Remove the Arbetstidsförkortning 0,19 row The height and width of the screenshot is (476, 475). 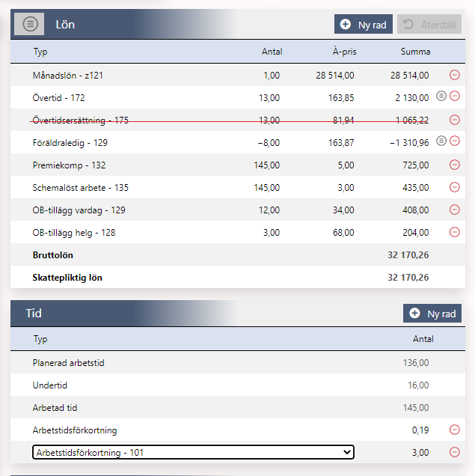[454, 430]
